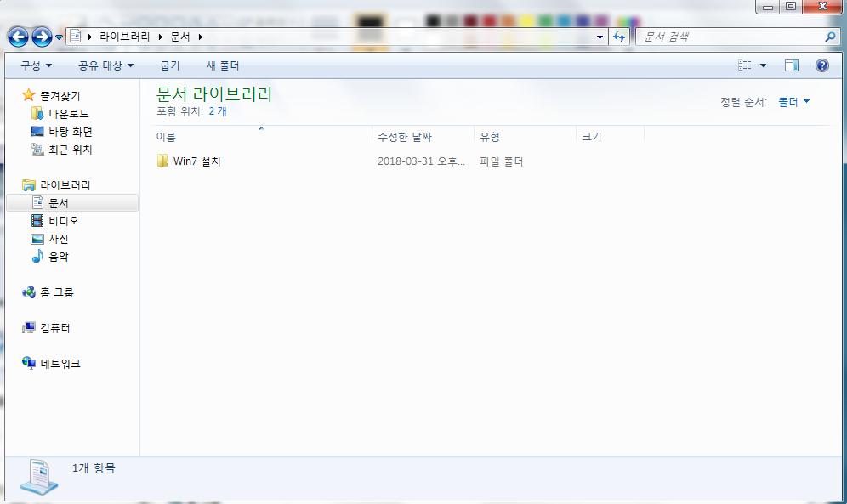
Task: Close the Explorer window
Action: 822,7
